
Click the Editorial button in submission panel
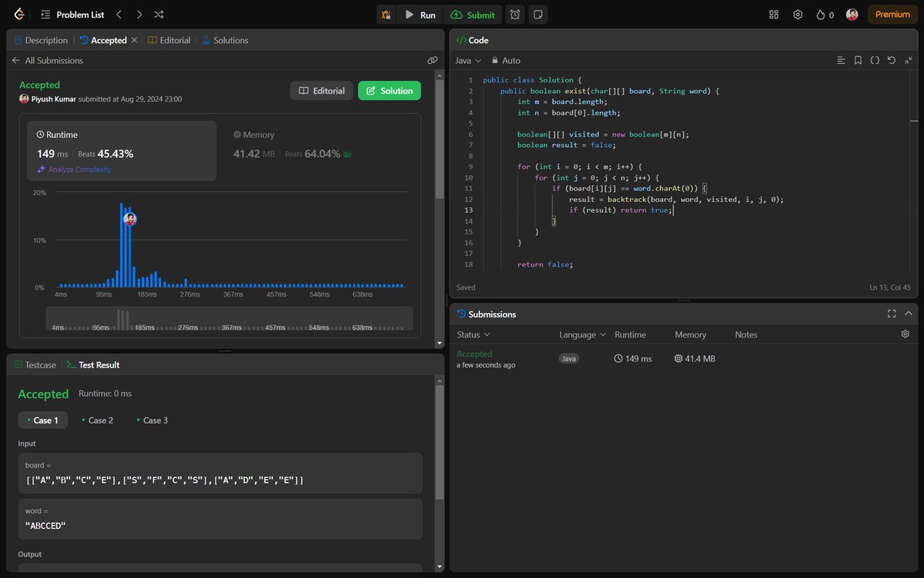point(322,91)
